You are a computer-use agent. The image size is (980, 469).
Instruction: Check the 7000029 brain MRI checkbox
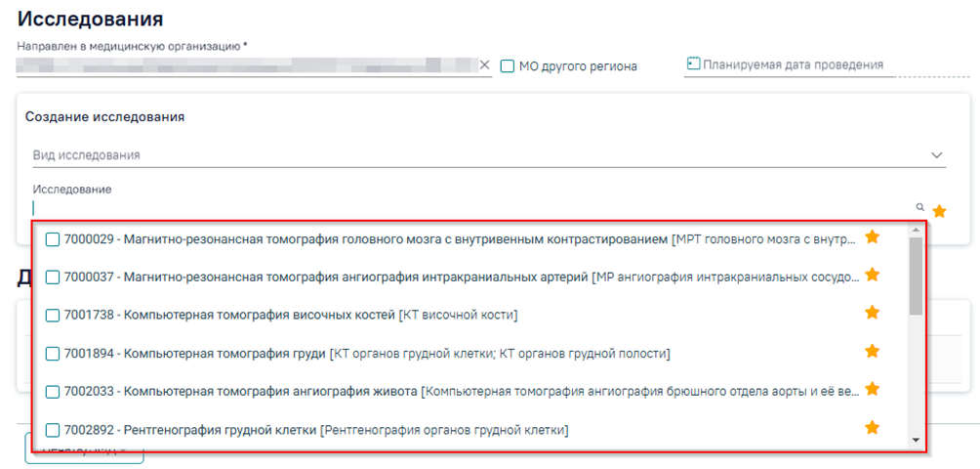click(53, 238)
